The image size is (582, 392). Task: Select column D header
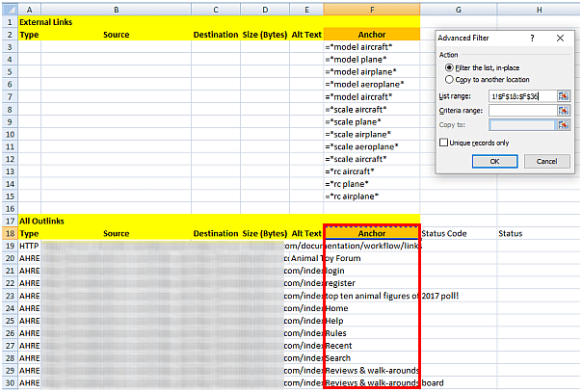pyautogui.click(x=265, y=10)
